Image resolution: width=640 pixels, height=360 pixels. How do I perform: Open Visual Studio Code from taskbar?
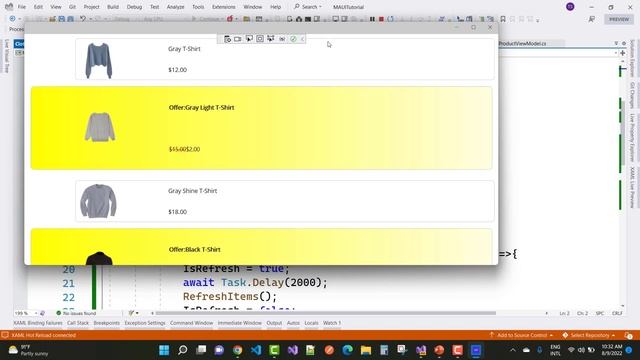tap(256, 350)
